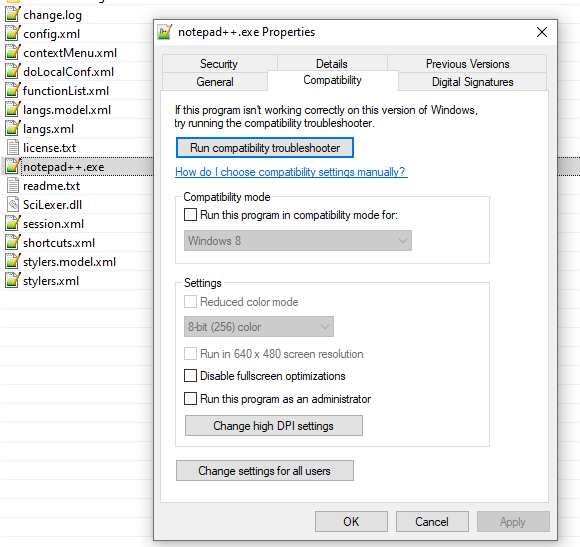Screen dimensions: 580x547
Task: Select the contextMenu.xml file name
Action: (70, 53)
